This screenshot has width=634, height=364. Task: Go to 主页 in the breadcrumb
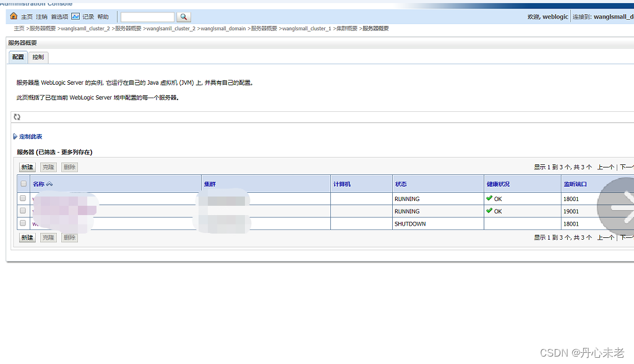tap(19, 28)
